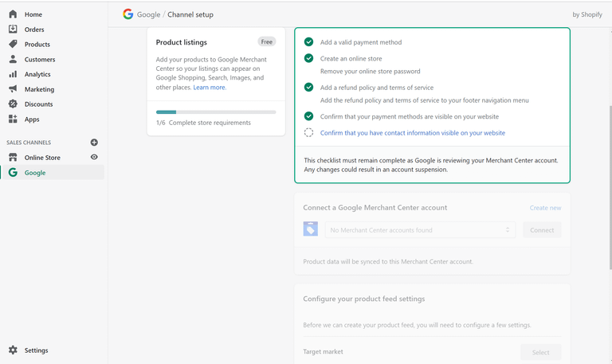View Online Store via eye icon
This screenshot has height=364, width=612.
point(94,157)
